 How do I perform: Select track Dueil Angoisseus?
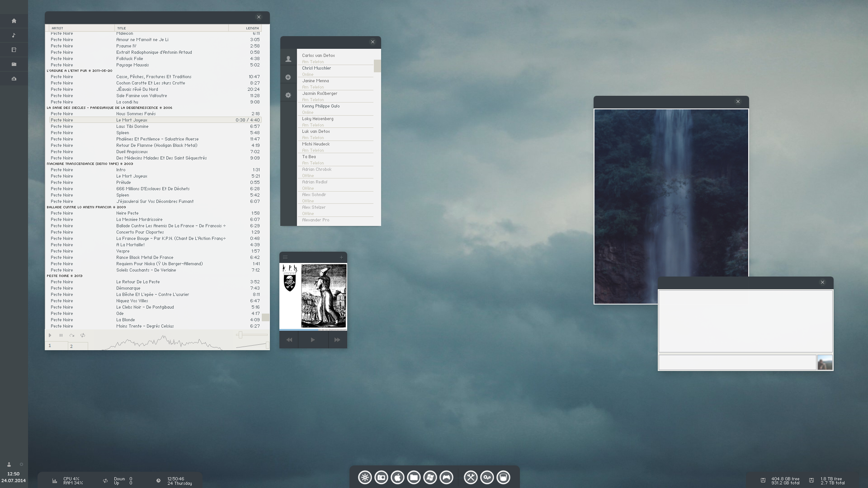click(155, 152)
